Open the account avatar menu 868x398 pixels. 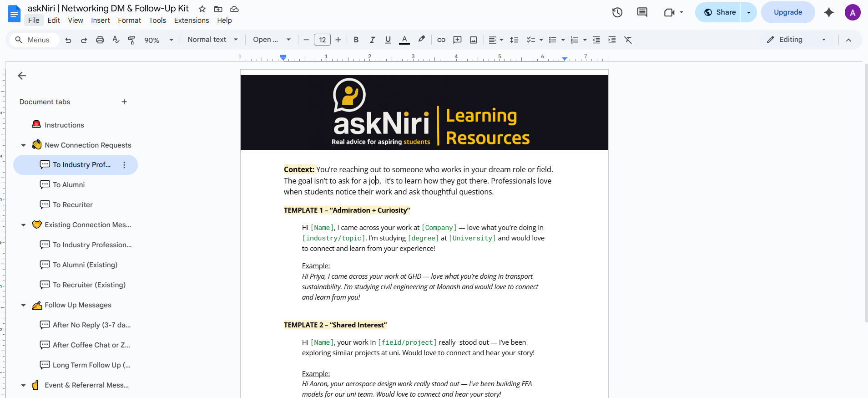point(853,12)
